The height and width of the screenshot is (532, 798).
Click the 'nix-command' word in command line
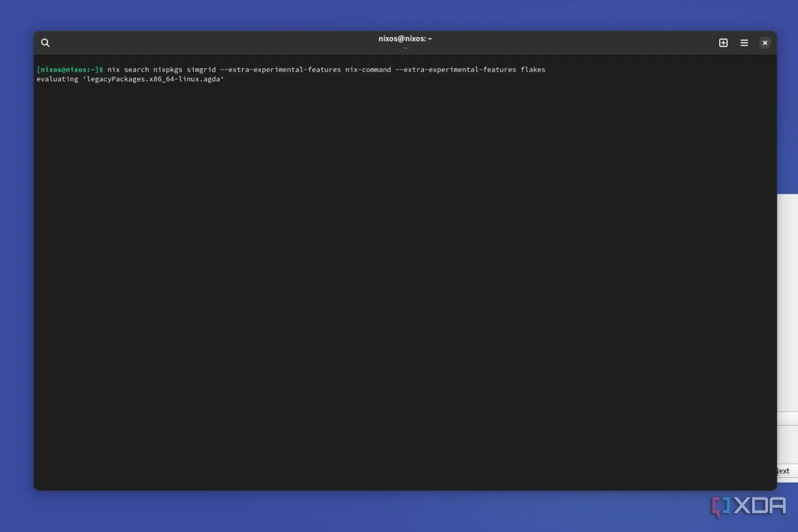368,70
